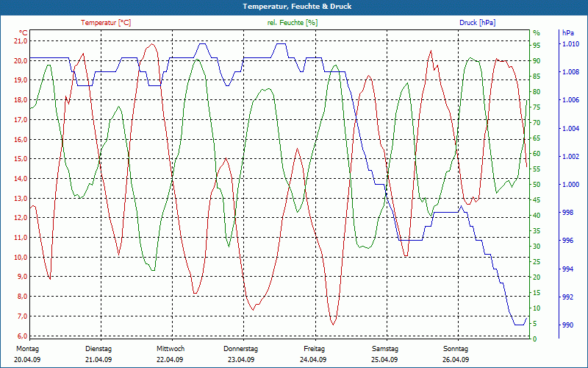Click the "8,0" temperature axis value
This screenshot has height=368, width=588.
tap(23, 297)
